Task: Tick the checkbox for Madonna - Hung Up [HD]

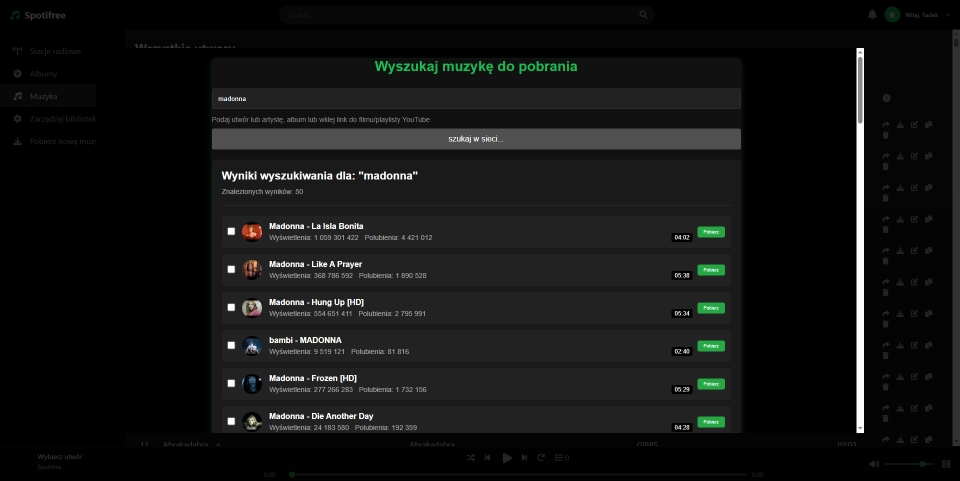Action: click(231, 307)
